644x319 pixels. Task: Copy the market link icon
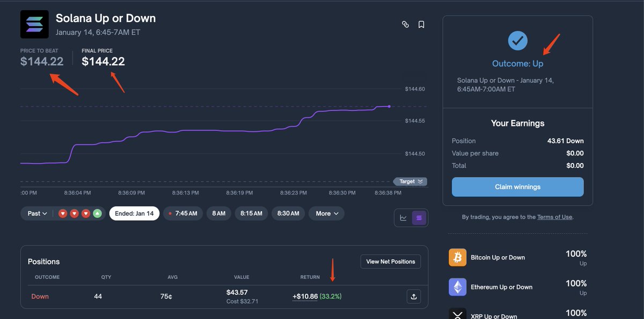click(x=406, y=24)
